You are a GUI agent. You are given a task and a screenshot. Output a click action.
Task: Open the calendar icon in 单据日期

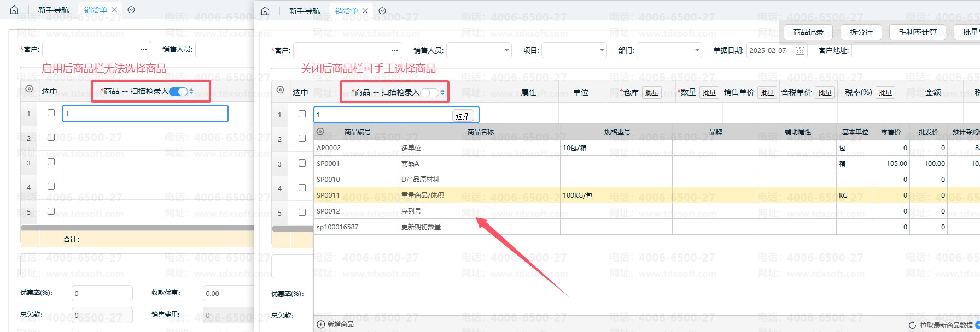pos(800,50)
